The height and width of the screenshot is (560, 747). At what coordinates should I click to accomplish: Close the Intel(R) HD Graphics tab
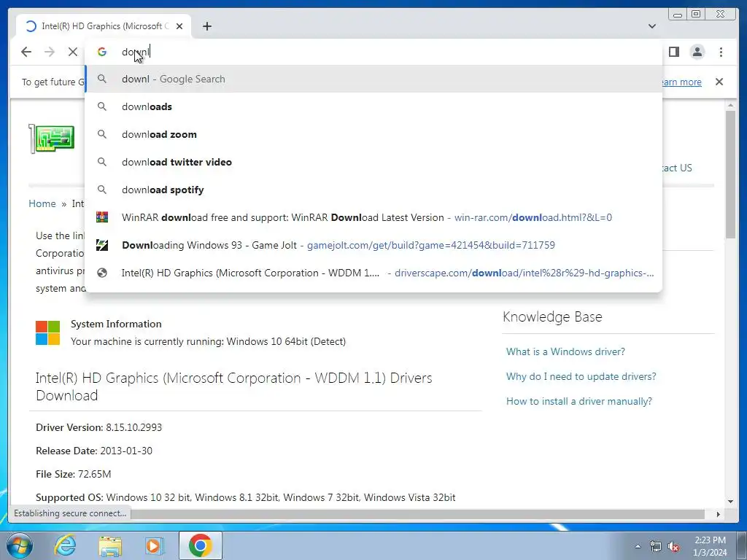(x=179, y=26)
